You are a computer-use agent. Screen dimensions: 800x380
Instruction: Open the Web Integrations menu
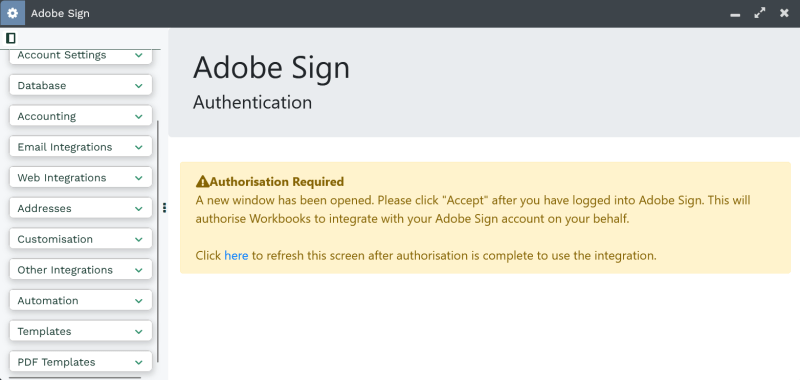point(81,178)
